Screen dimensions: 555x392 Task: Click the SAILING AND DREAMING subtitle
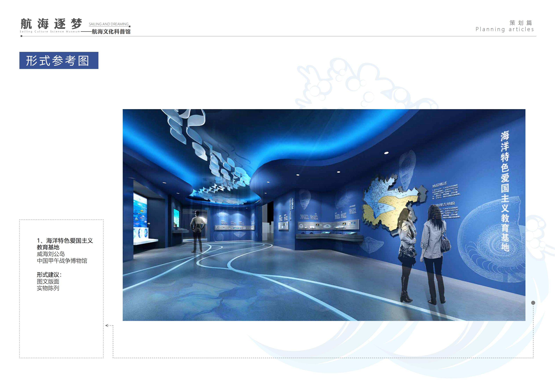point(109,24)
